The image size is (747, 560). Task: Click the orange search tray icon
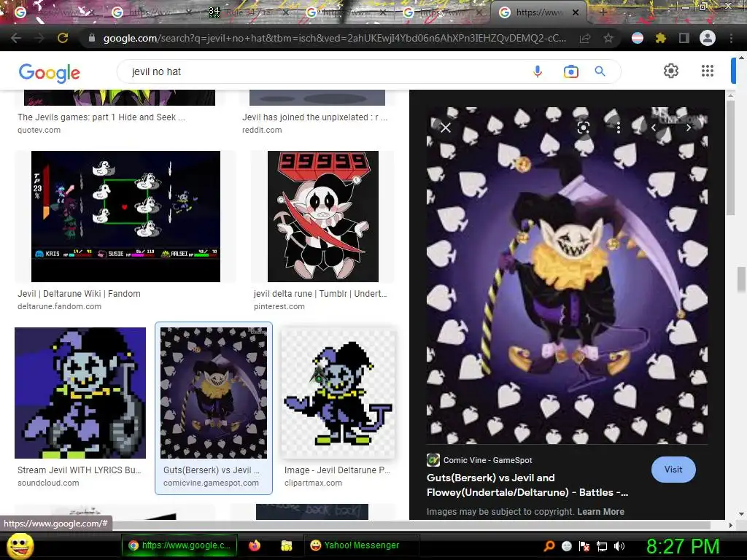549,545
